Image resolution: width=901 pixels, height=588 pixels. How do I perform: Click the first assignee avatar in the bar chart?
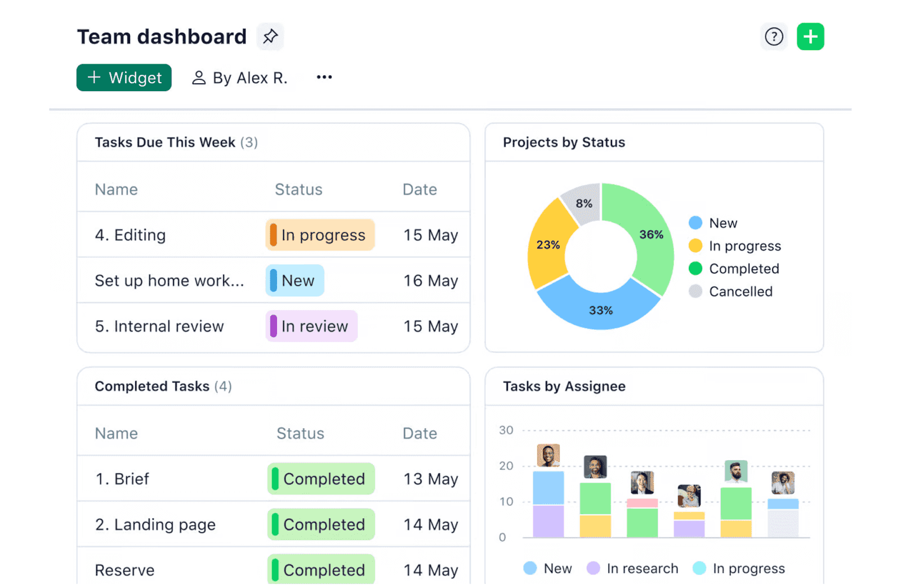point(548,454)
